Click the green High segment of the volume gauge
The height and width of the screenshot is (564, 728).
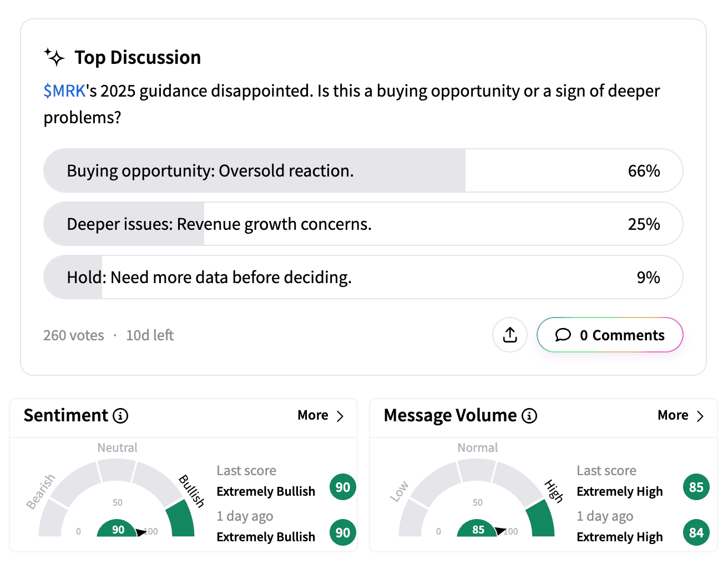pyautogui.click(x=542, y=518)
